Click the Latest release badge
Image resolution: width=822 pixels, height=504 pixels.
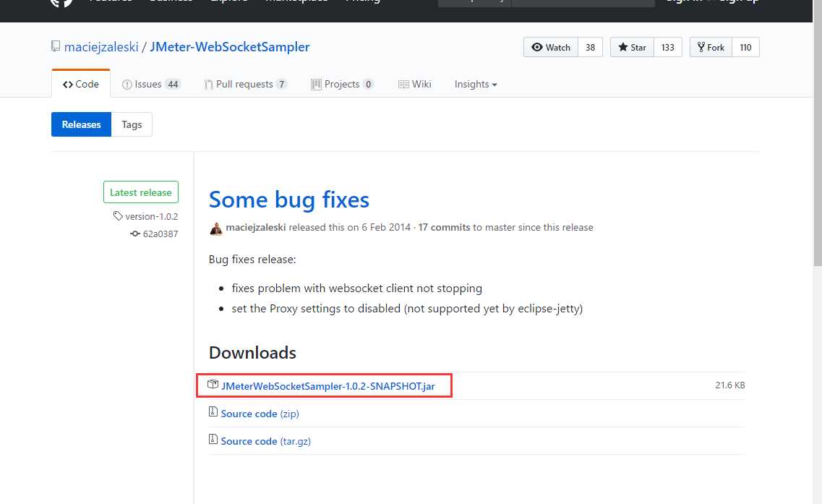click(x=141, y=192)
